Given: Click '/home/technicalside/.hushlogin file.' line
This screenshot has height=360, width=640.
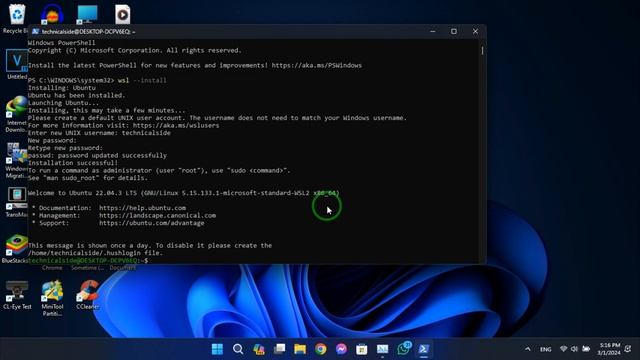Looking at the screenshot, I should 95,253.
